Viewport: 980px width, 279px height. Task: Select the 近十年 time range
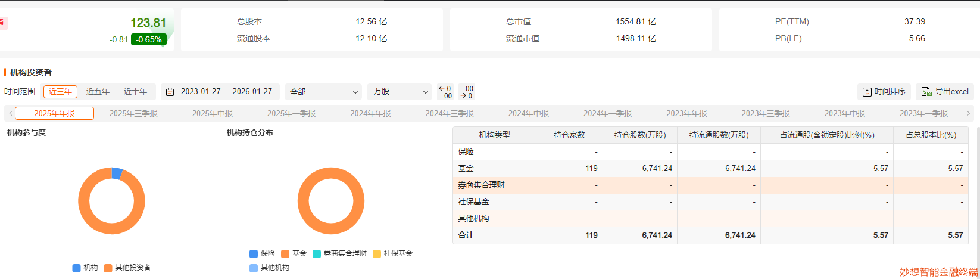click(x=135, y=92)
